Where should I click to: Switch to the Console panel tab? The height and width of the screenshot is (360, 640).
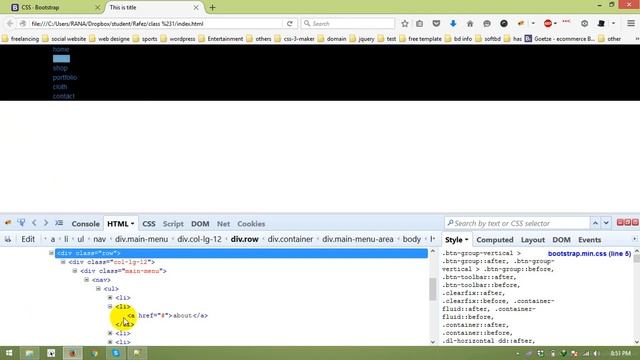point(85,224)
